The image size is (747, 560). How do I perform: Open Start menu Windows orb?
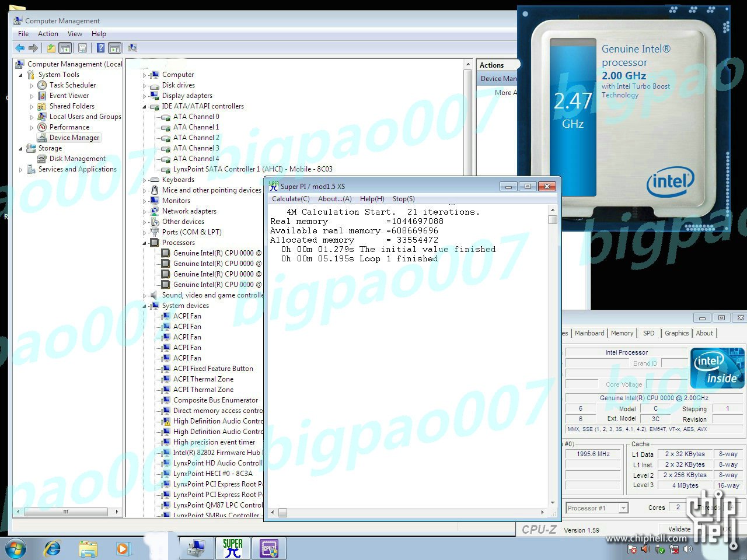[16, 549]
